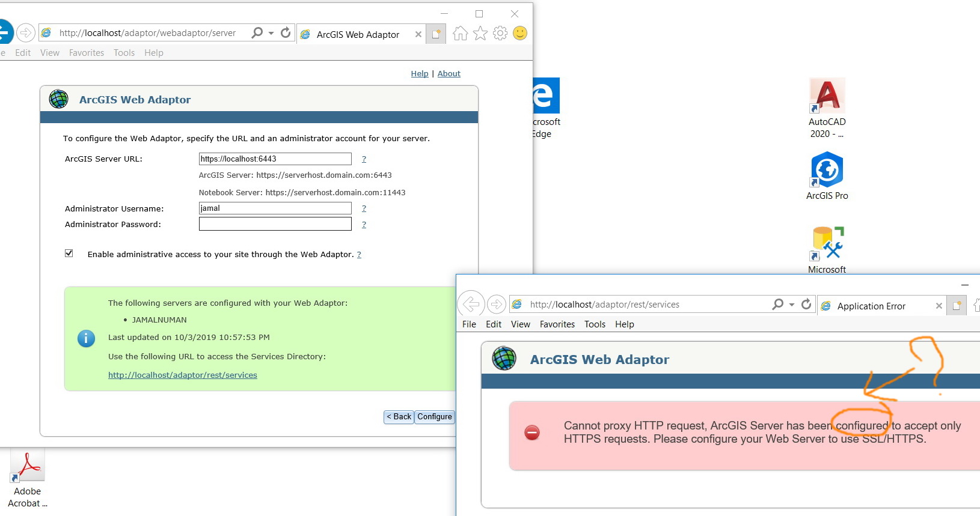Click the smiley feedback icon

click(x=520, y=33)
